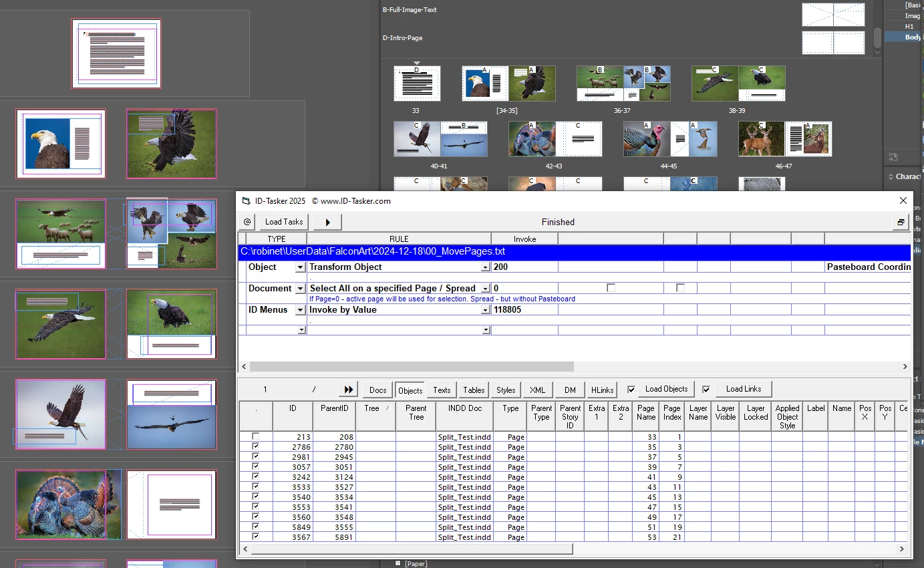Uncheck the row with ID 3057
Viewport: 924px width, 568px height.
pos(256,466)
